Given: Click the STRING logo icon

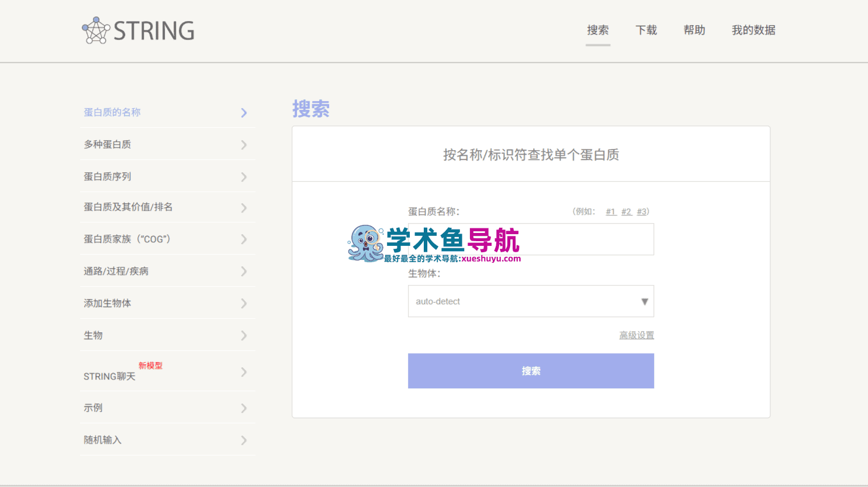Looking at the screenshot, I should [96, 30].
